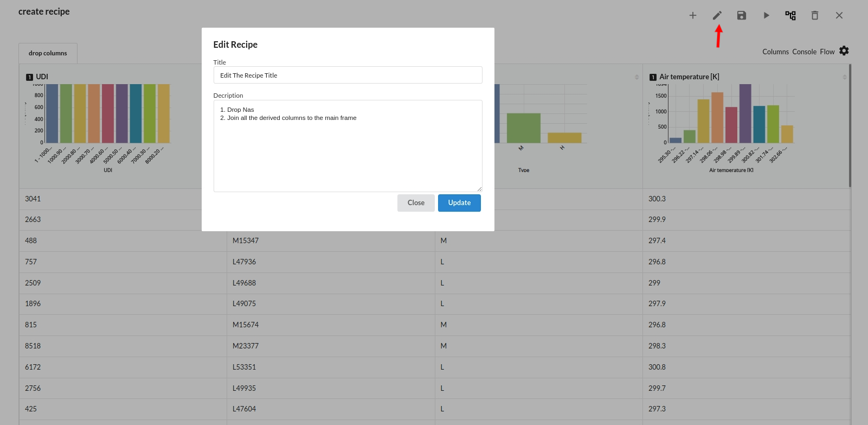Open the flow diagram tree icon

click(x=790, y=15)
